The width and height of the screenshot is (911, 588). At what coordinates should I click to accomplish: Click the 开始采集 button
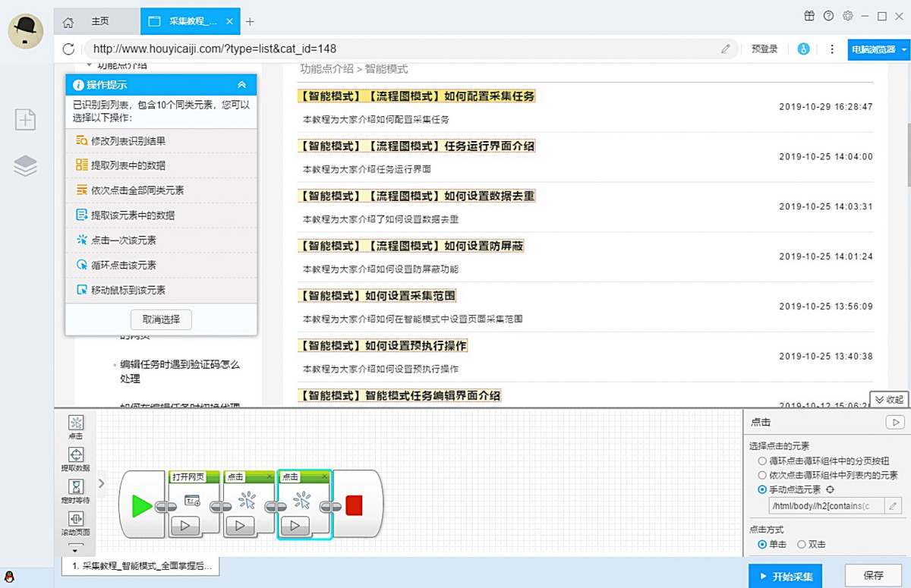(786, 576)
